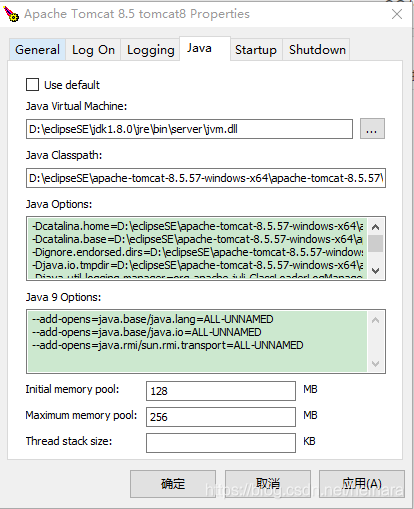Focus the Java Virtual Machine path field
414x509 pixels.
(x=189, y=129)
